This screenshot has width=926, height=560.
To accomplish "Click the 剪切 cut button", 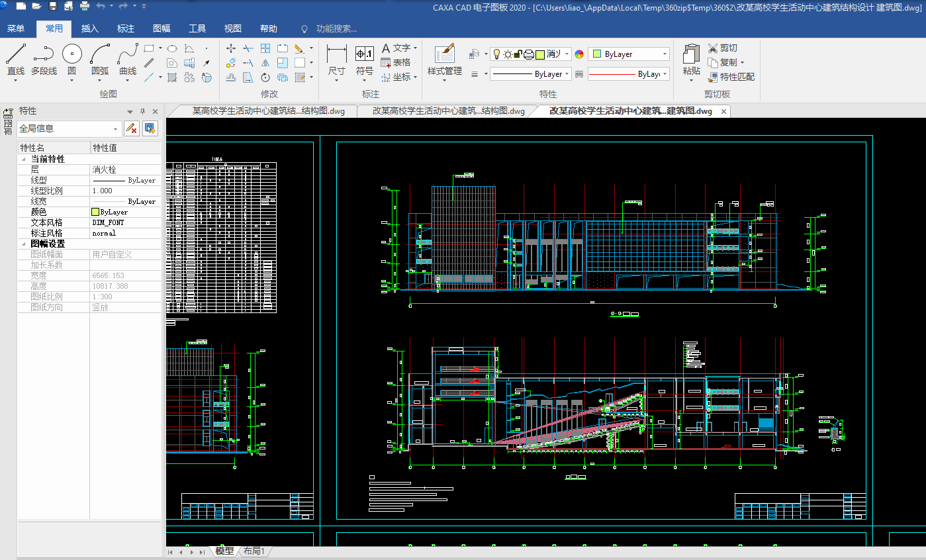I will coord(722,48).
